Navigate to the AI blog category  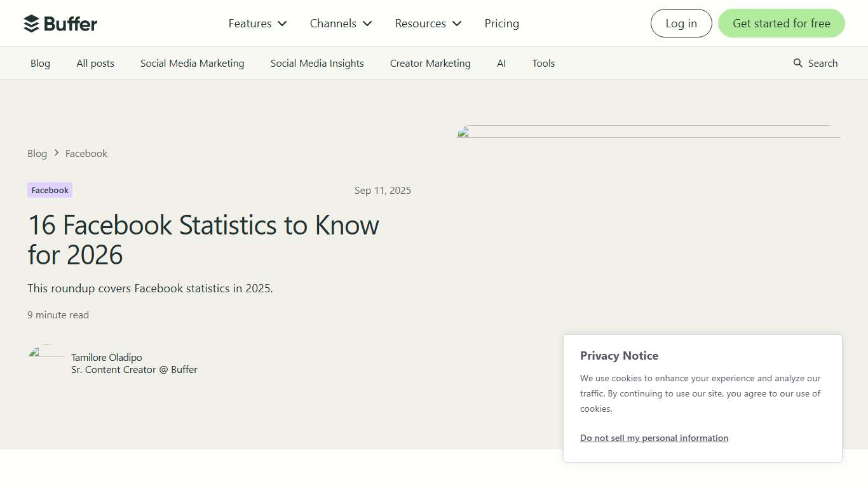501,63
